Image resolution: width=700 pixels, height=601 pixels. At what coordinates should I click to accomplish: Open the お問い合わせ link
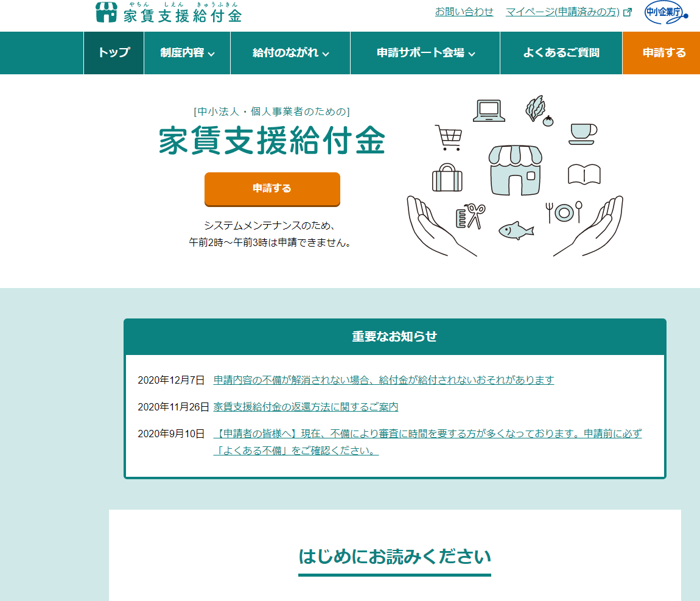point(464,12)
